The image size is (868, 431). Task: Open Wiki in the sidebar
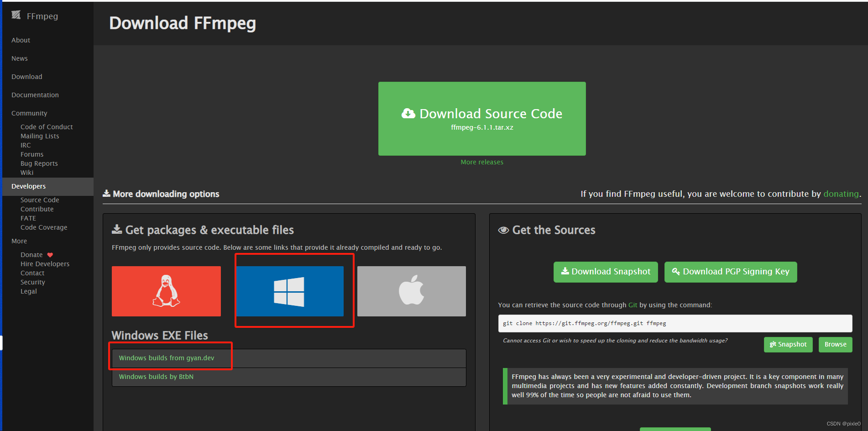pos(27,173)
